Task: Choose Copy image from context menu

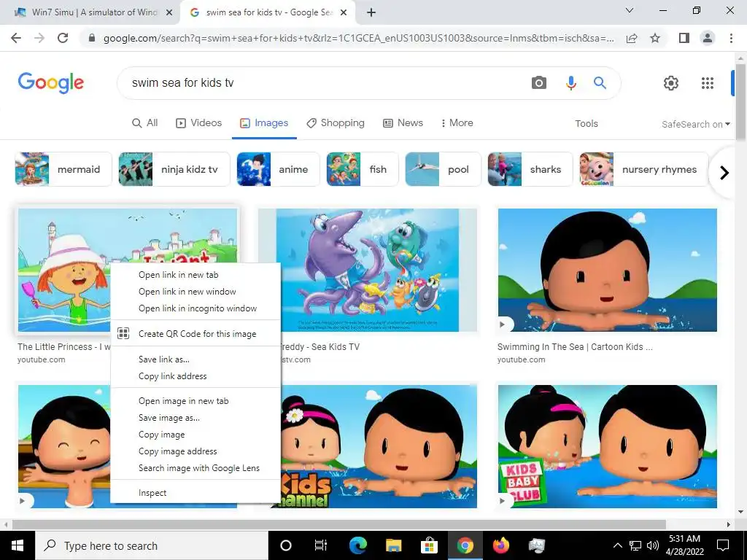Action: (x=196, y=435)
